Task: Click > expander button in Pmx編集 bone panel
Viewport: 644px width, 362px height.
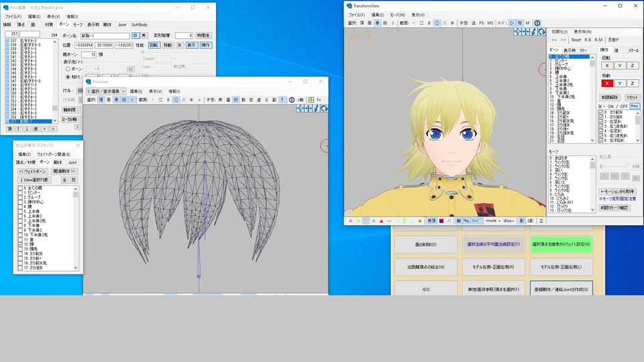Action: (x=77, y=127)
